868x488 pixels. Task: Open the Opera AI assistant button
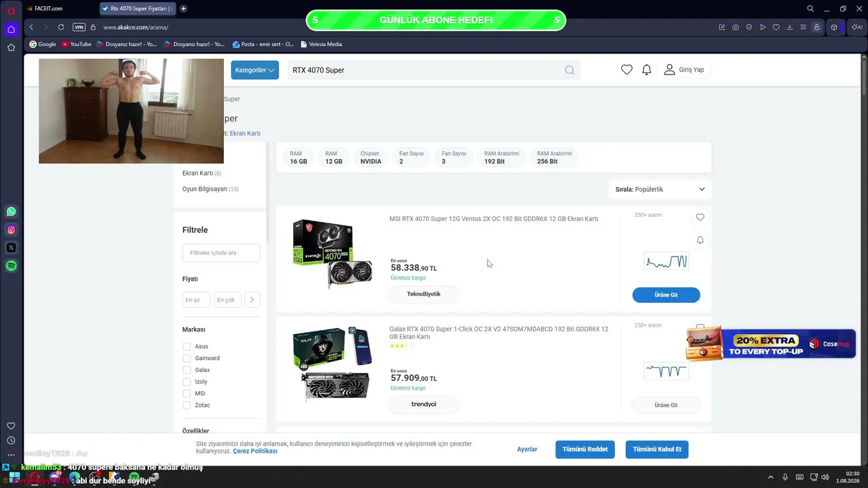click(856, 27)
